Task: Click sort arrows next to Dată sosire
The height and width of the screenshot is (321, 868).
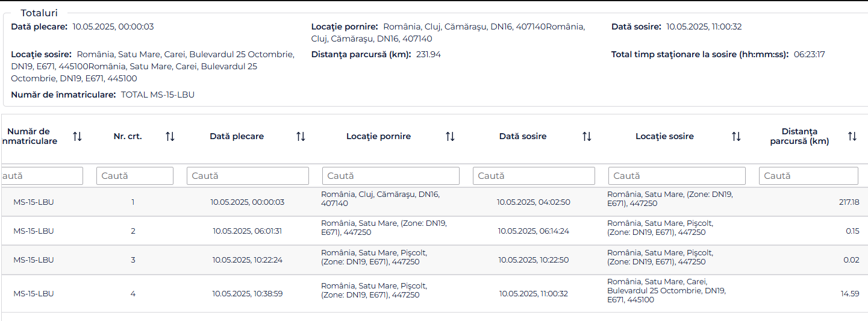Action: click(587, 137)
